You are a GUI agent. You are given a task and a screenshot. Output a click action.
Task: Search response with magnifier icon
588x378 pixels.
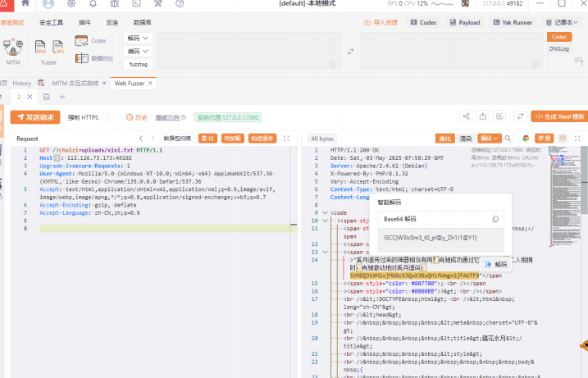[508, 139]
